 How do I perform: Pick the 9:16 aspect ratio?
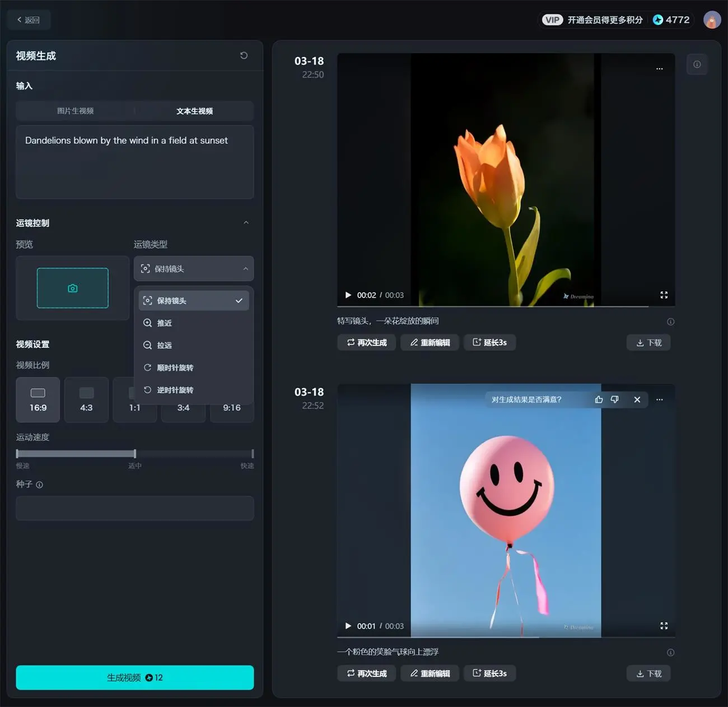point(232,412)
